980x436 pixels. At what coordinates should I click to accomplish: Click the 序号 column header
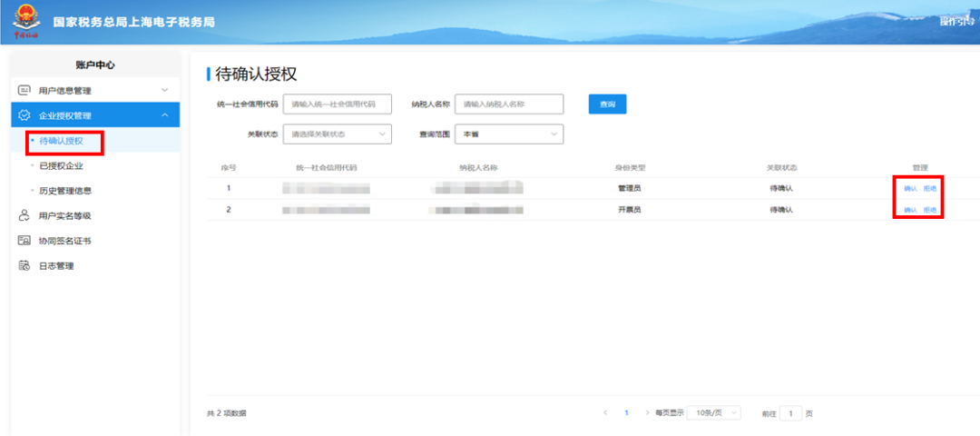pyautogui.click(x=228, y=168)
